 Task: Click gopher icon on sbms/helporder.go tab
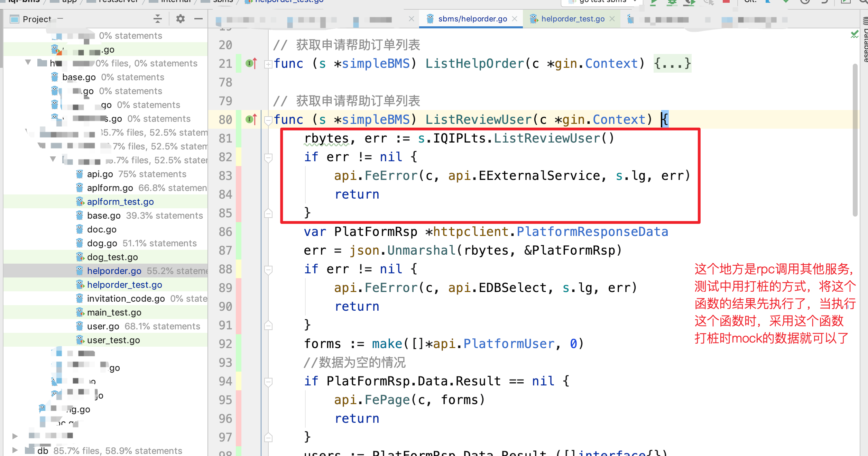coord(430,19)
